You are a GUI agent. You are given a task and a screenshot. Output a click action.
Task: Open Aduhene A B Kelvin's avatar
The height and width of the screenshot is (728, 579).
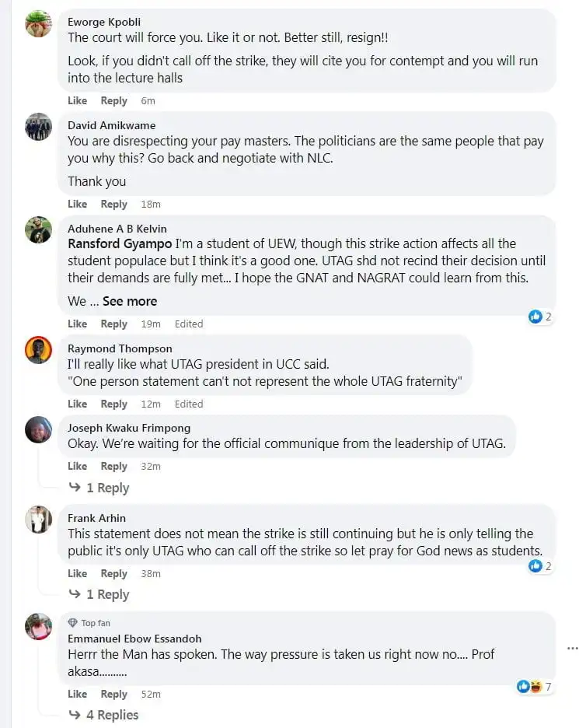tap(38, 229)
